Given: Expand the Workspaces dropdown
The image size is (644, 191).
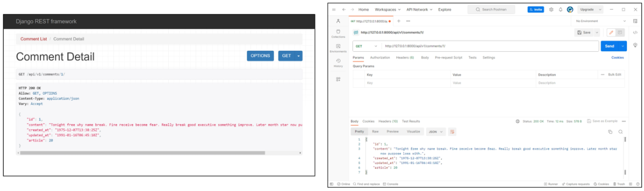Looking at the screenshot, I should tap(388, 9).
